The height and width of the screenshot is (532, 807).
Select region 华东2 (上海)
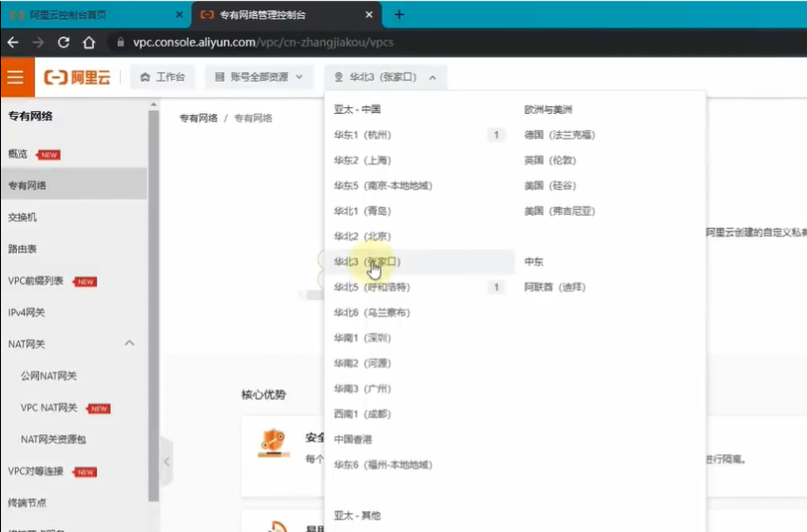[419, 160]
